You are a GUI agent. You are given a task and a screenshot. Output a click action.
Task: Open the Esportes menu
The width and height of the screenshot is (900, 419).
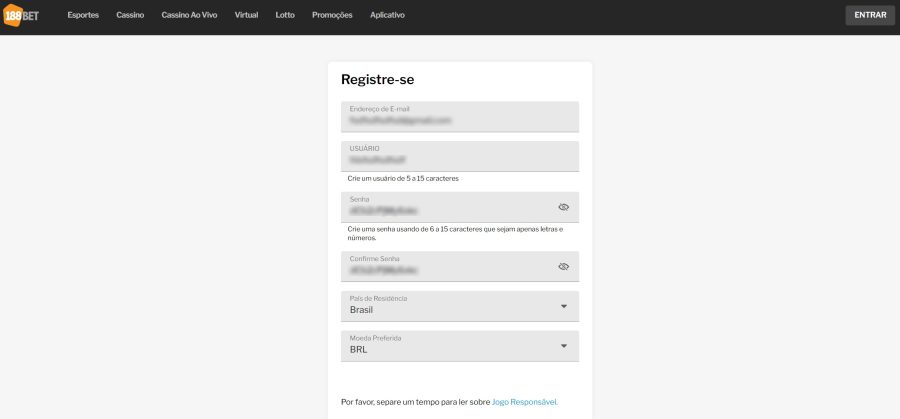click(x=83, y=16)
